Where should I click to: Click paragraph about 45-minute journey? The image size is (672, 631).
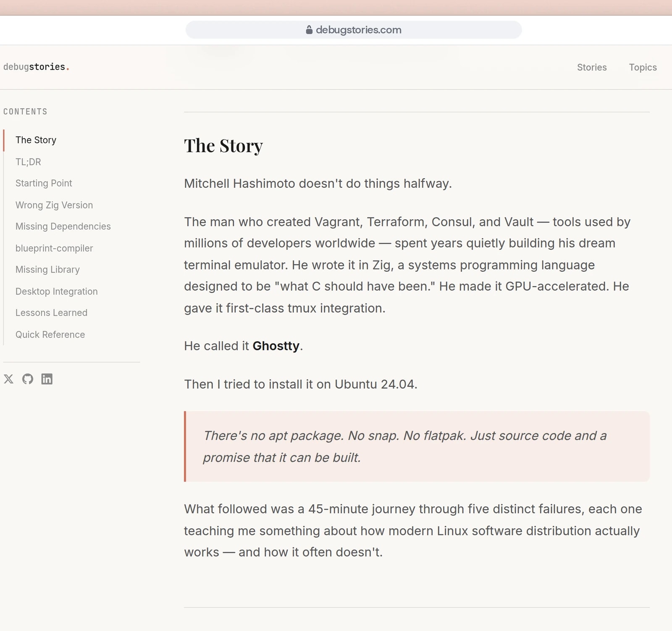pos(413,531)
